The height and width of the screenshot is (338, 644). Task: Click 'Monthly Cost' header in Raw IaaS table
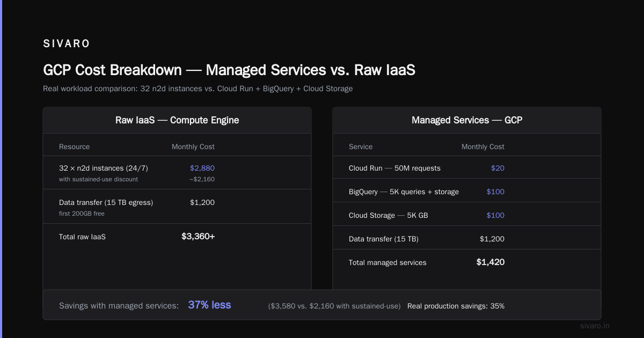pos(193,146)
